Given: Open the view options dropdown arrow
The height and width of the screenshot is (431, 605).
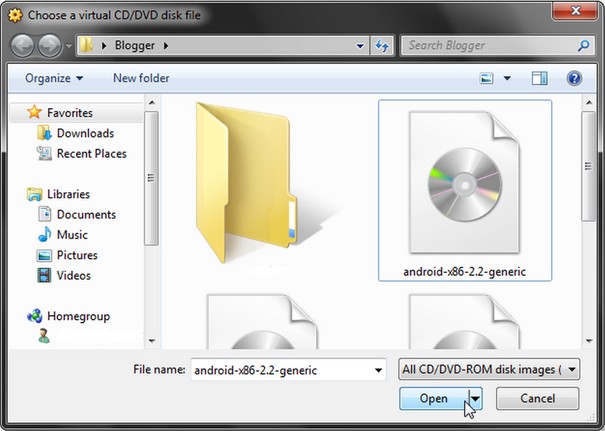Looking at the screenshot, I should [x=507, y=78].
